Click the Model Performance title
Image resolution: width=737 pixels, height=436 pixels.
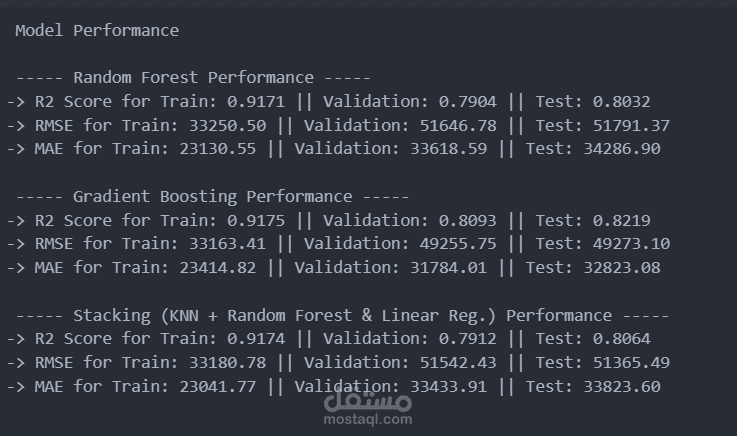(97, 31)
